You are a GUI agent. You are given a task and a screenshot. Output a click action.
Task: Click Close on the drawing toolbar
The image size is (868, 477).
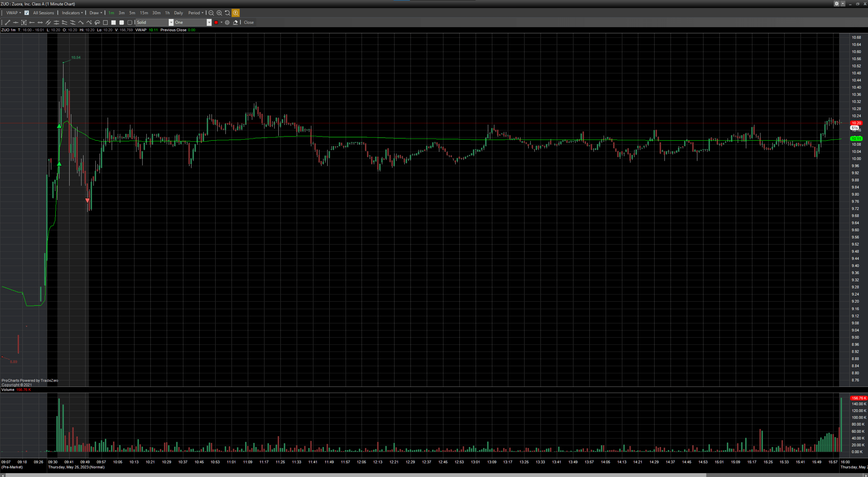tap(249, 23)
